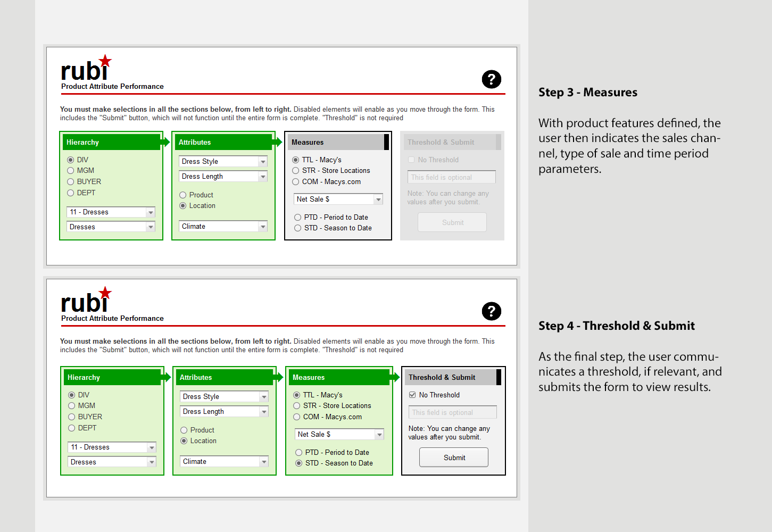Viewport: 772px width, 532px height.
Task: Select Location attribute radio in the Step 3 form
Action: tap(183, 205)
